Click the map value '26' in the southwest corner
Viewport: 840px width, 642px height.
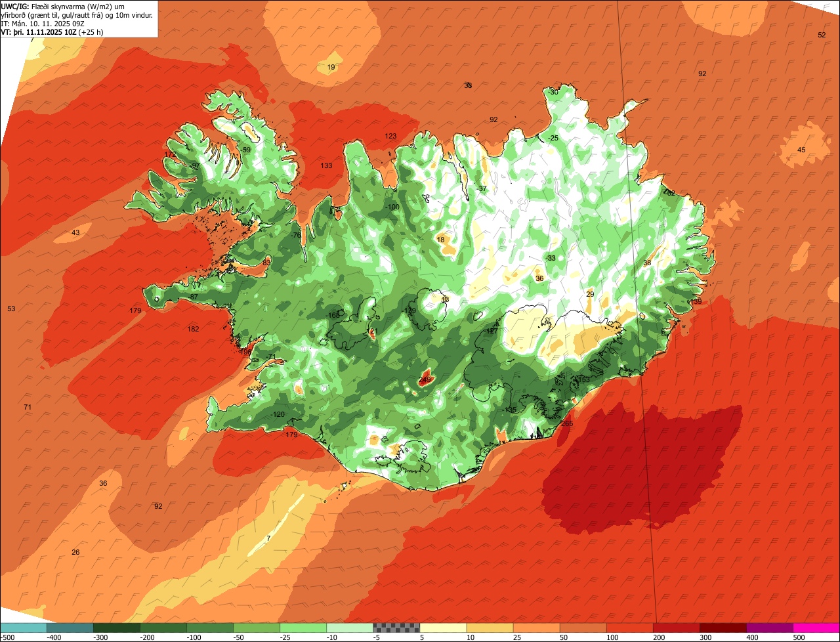(x=75, y=552)
